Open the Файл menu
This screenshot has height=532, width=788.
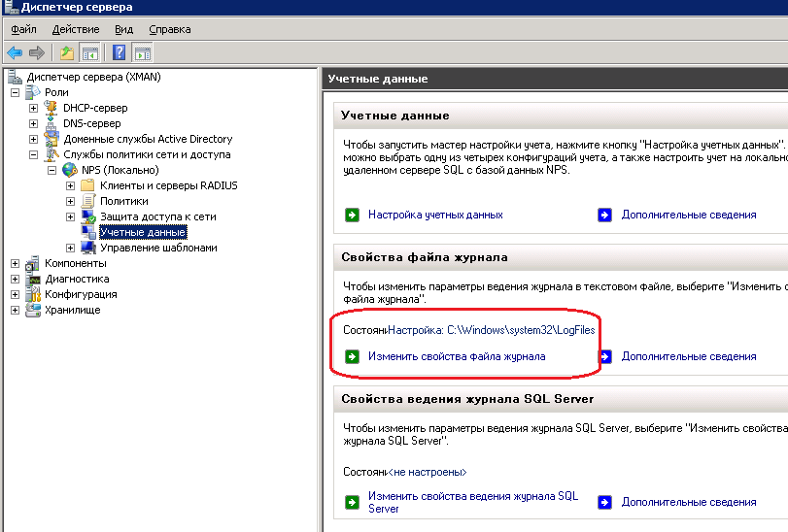point(23,30)
